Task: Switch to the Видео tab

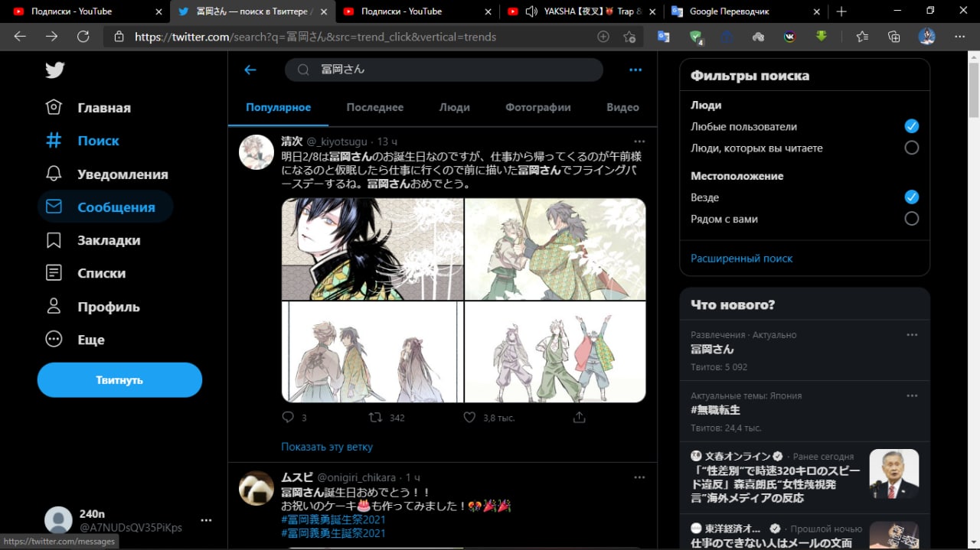Action: coord(622,107)
